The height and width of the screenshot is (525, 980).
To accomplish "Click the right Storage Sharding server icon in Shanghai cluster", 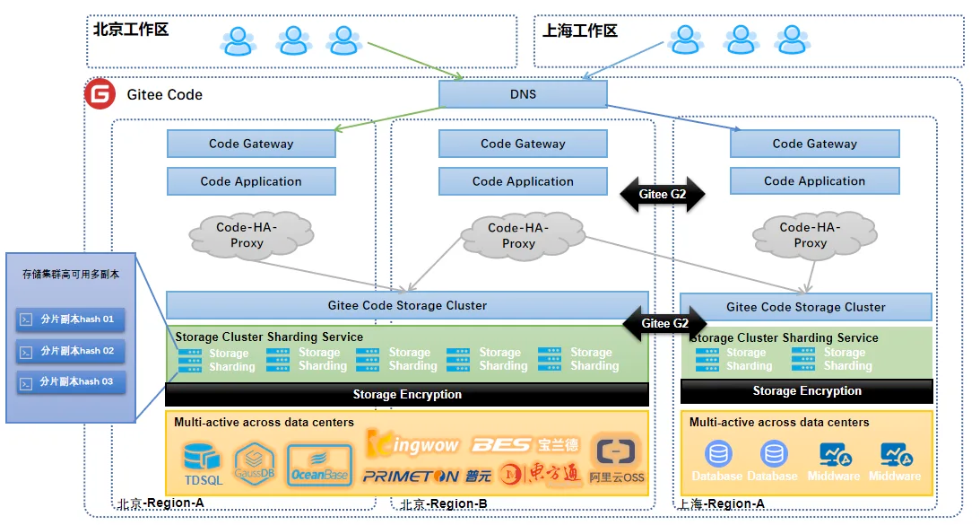I will pyautogui.click(x=803, y=359).
